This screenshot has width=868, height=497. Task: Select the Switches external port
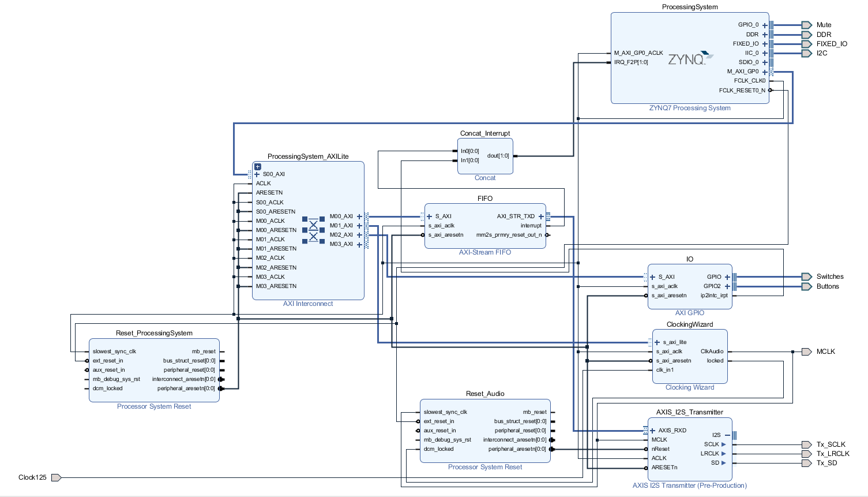tap(807, 277)
